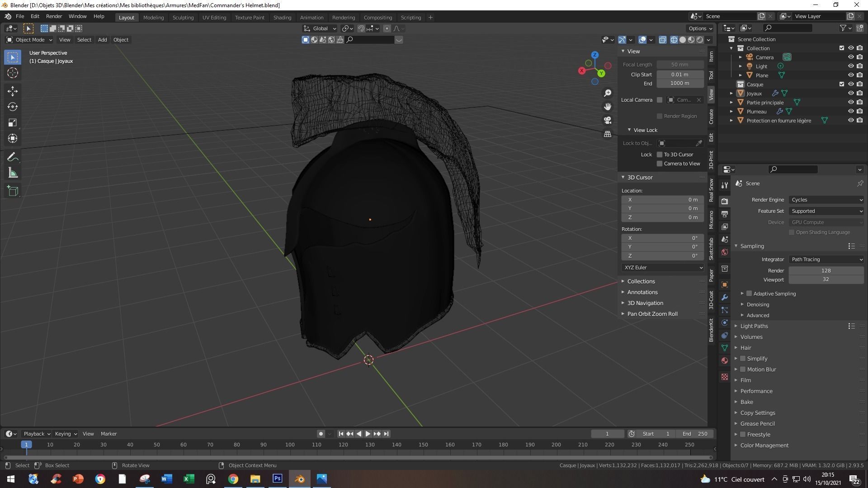The width and height of the screenshot is (868, 488).
Task: Open the Object Mode dropdown
Action: click(x=29, y=40)
